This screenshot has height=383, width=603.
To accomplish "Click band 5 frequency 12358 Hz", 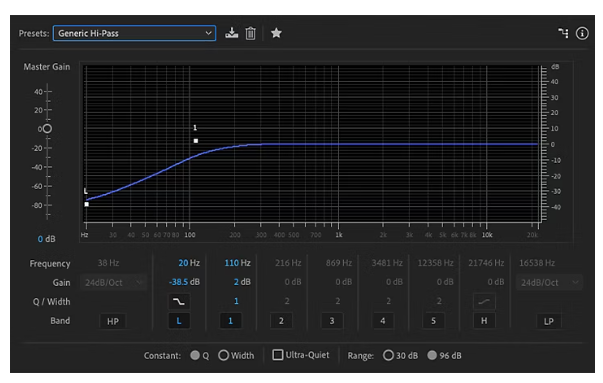I will [x=435, y=263].
